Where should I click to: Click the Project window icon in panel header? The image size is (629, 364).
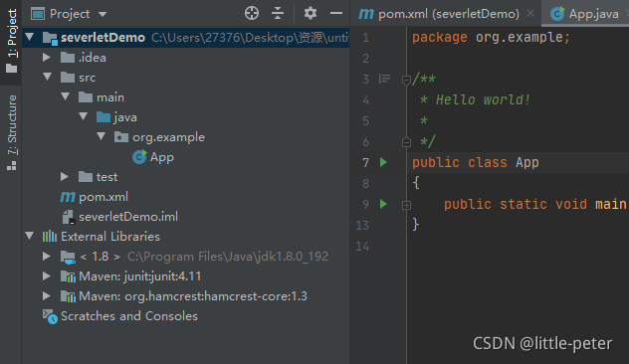point(38,14)
